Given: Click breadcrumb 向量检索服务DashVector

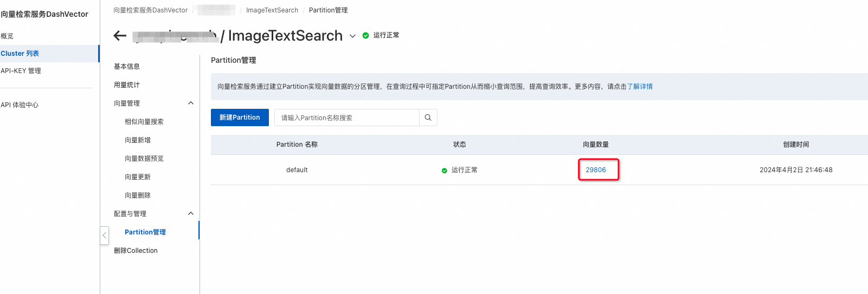Looking at the screenshot, I should (150, 10).
